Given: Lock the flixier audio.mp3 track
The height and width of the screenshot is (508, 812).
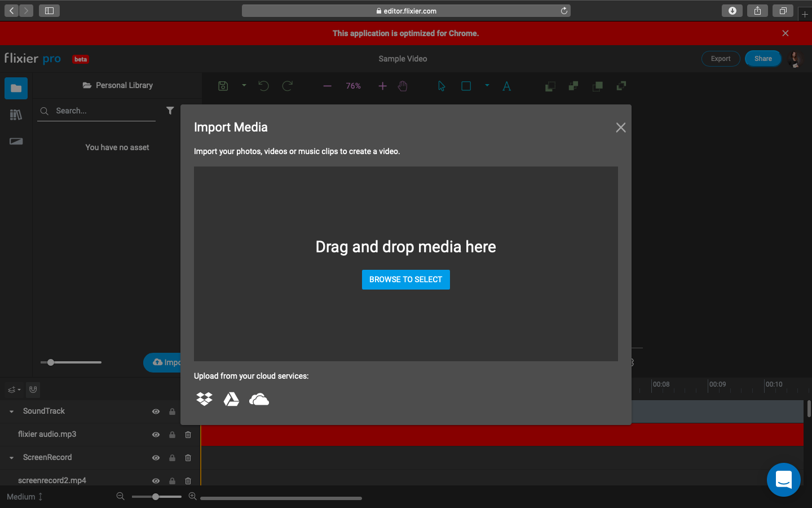Looking at the screenshot, I should tap(172, 435).
